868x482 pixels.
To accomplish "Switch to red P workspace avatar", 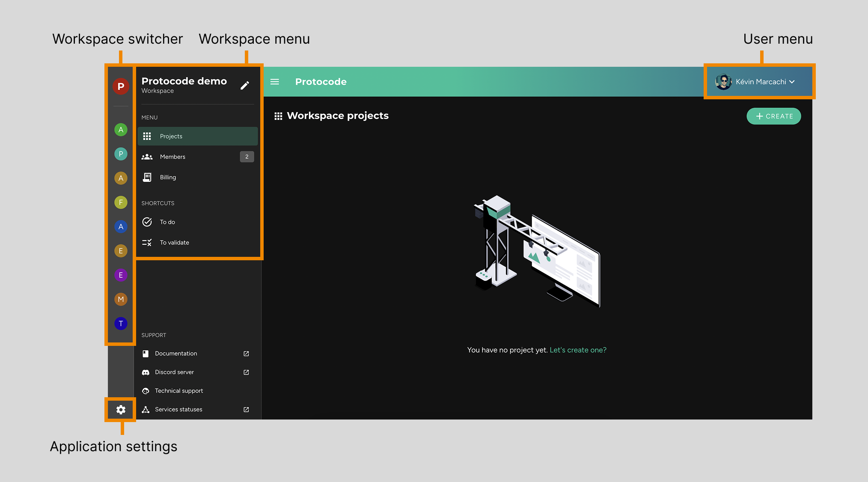I will [121, 86].
